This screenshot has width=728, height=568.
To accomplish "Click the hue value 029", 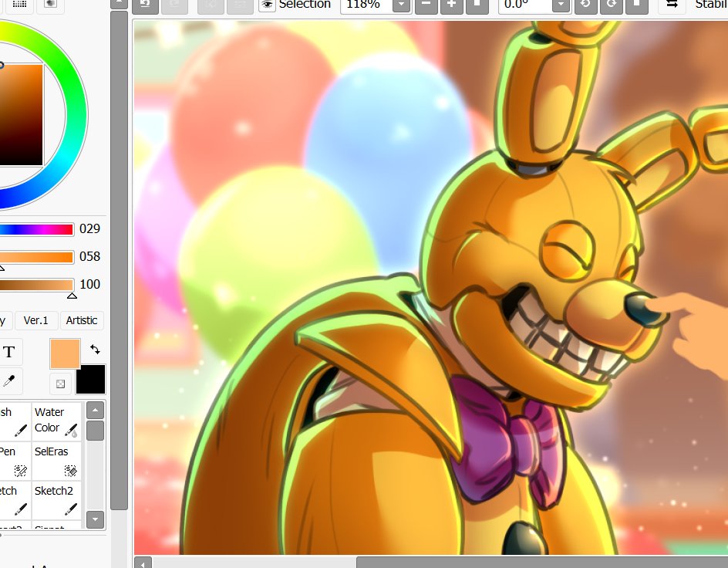I will pyautogui.click(x=89, y=229).
